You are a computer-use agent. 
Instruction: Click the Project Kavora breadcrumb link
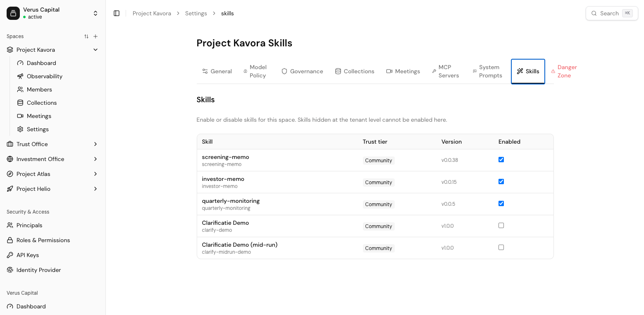[x=152, y=13]
